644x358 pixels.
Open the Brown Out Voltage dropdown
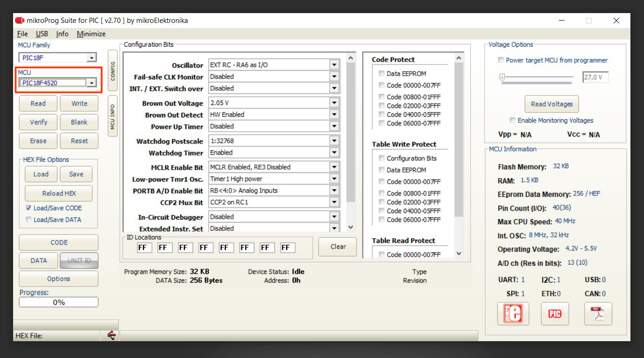[334, 103]
